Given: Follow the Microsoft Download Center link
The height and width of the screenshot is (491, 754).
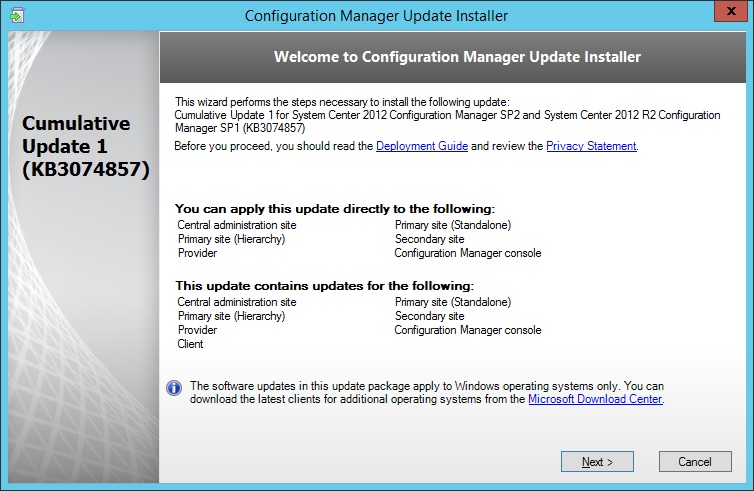Looking at the screenshot, I should 595,399.
